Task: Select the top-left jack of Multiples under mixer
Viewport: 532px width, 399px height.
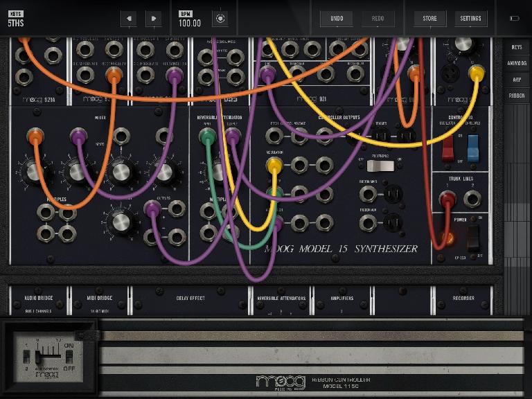Action: (x=46, y=213)
